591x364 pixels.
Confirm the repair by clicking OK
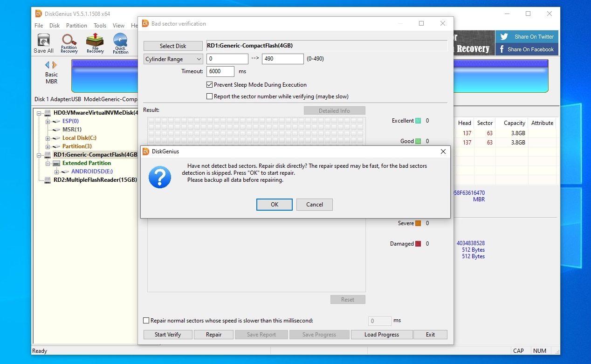[275, 205]
